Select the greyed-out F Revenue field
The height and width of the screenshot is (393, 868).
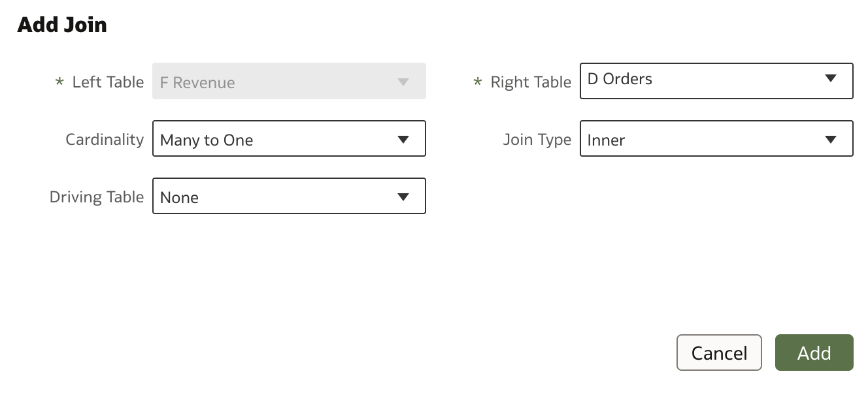pos(289,81)
